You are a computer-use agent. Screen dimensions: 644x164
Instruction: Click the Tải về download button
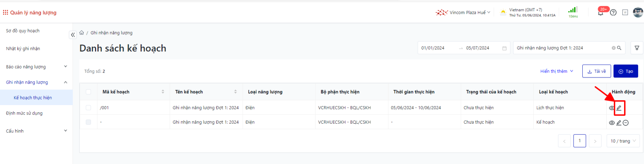tap(596, 71)
